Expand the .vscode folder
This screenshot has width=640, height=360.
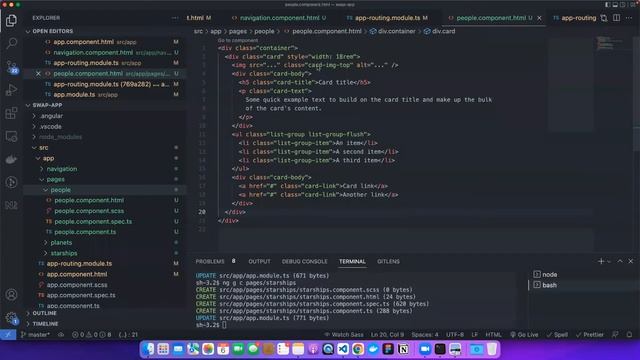(51, 127)
